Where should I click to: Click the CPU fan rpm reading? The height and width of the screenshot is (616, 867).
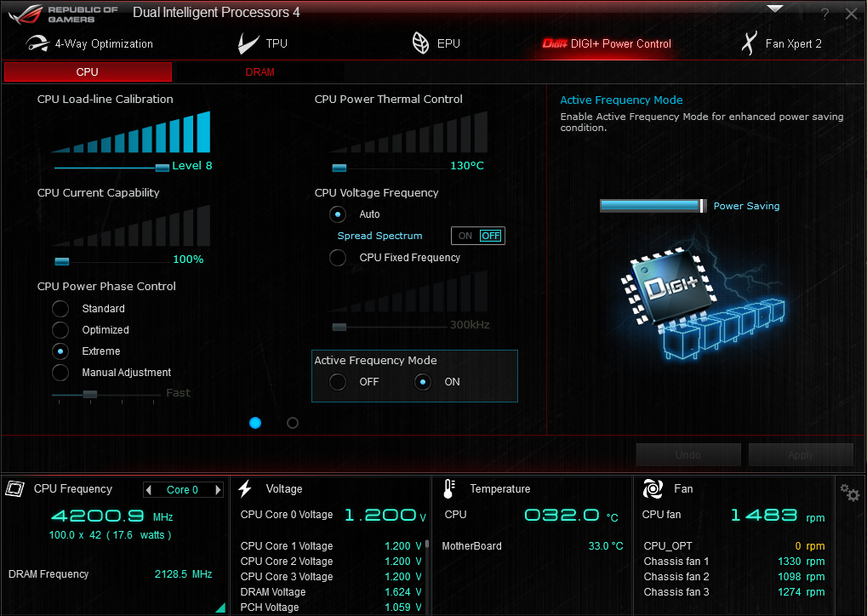(x=778, y=516)
